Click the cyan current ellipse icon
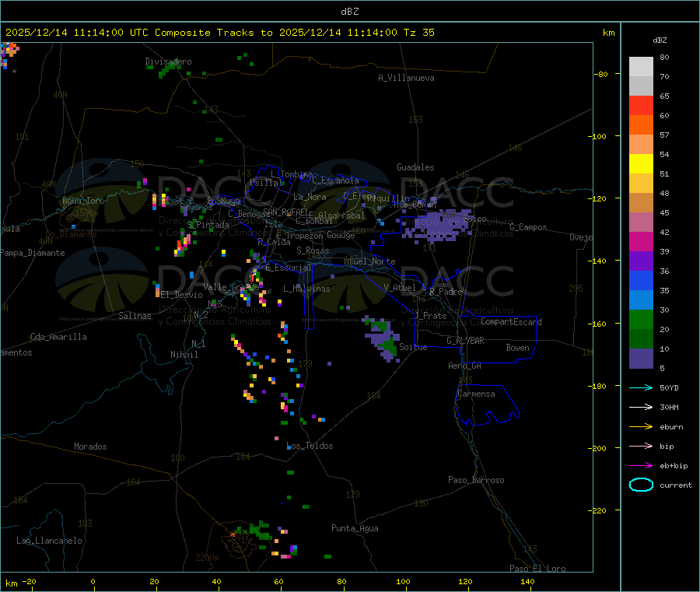This screenshot has height=592, width=700. (641, 485)
